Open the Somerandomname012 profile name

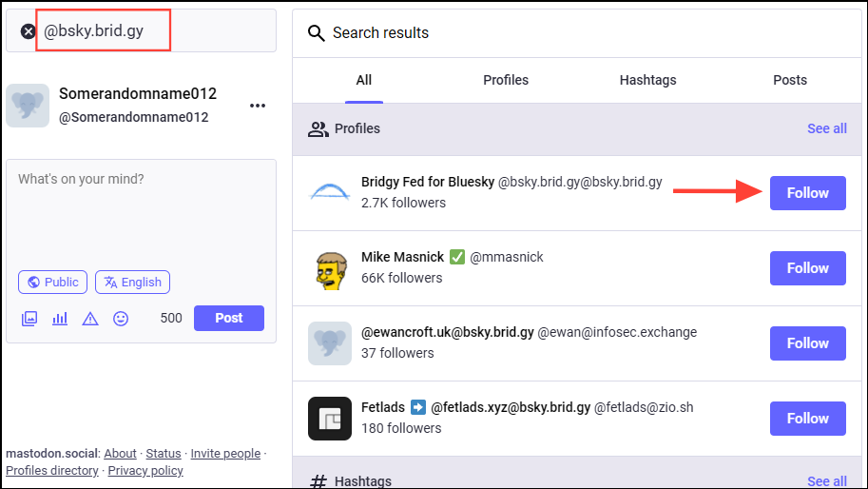click(138, 93)
